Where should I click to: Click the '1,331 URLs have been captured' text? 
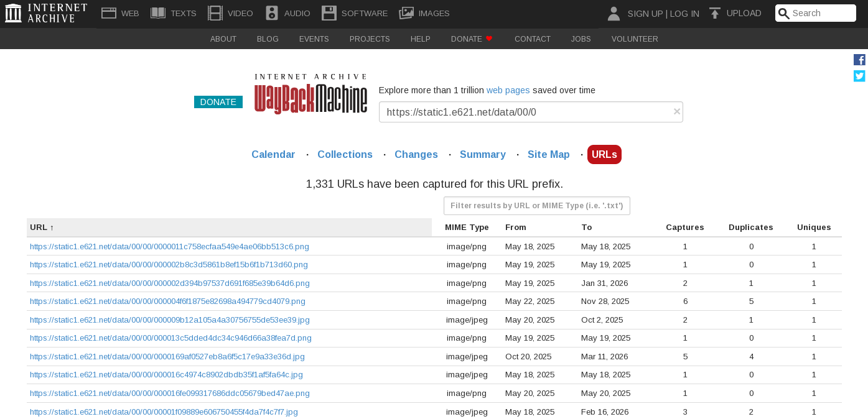[434, 184]
